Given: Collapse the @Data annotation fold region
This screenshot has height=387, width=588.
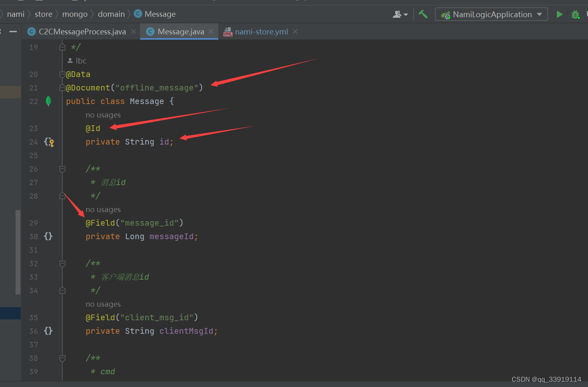Looking at the screenshot, I should (x=62, y=74).
